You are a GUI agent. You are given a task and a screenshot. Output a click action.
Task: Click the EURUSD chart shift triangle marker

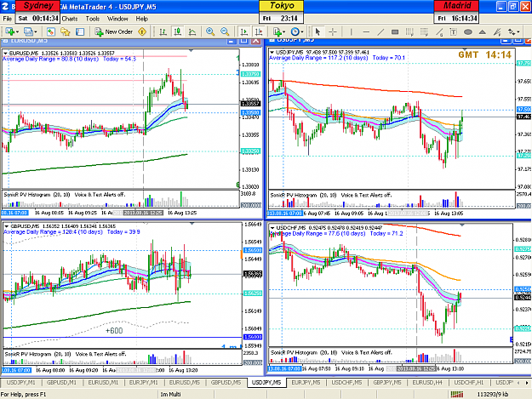(192, 50)
